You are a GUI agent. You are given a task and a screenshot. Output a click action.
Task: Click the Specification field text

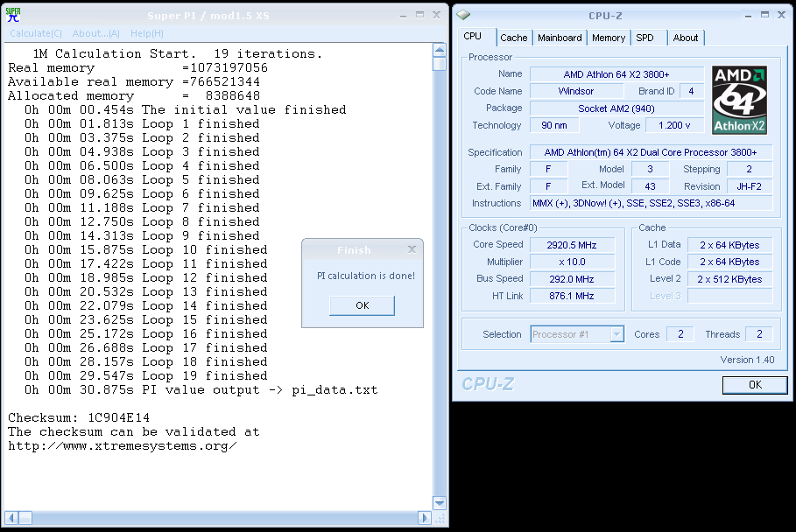pos(651,152)
